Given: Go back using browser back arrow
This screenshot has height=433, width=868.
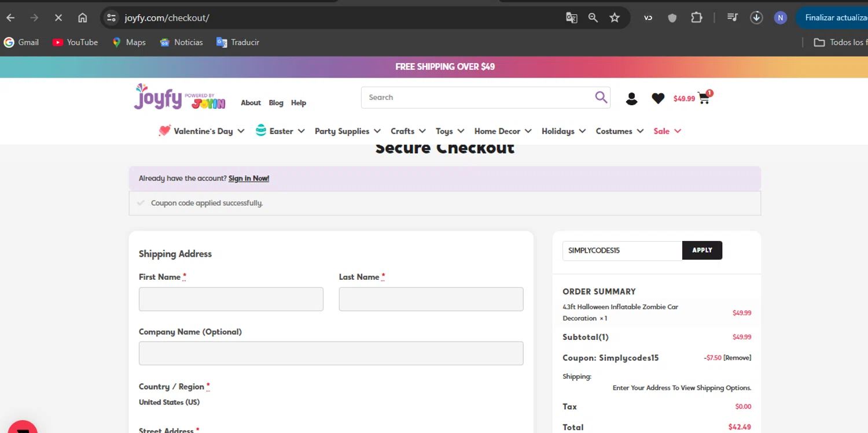Looking at the screenshot, I should [10, 18].
